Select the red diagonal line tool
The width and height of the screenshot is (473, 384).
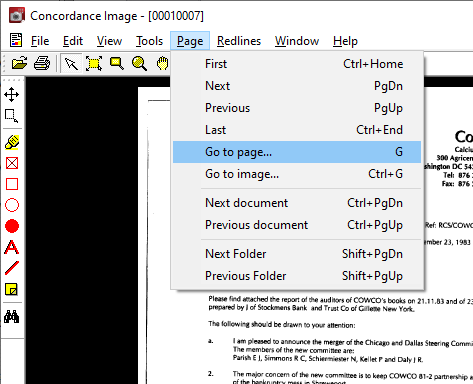12,268
